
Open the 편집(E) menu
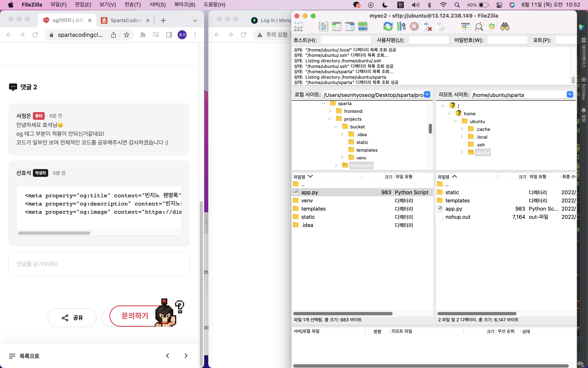tap(83, 5)
